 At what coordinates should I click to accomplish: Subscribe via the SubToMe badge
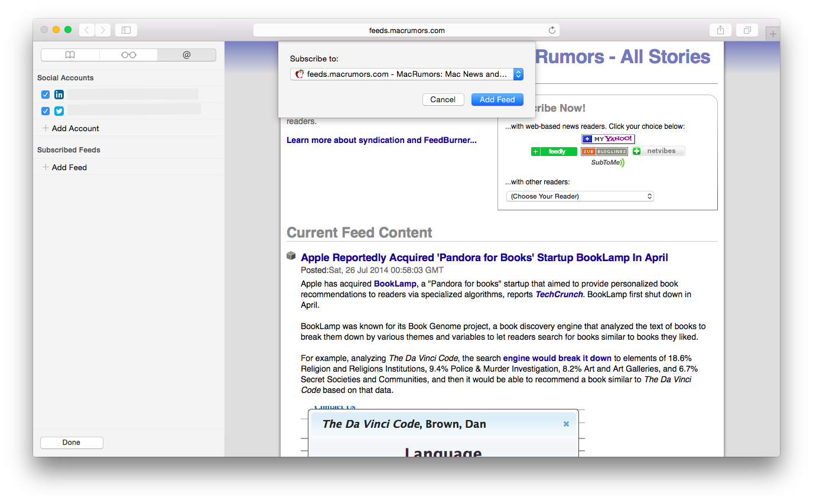[x=608, y=162]
